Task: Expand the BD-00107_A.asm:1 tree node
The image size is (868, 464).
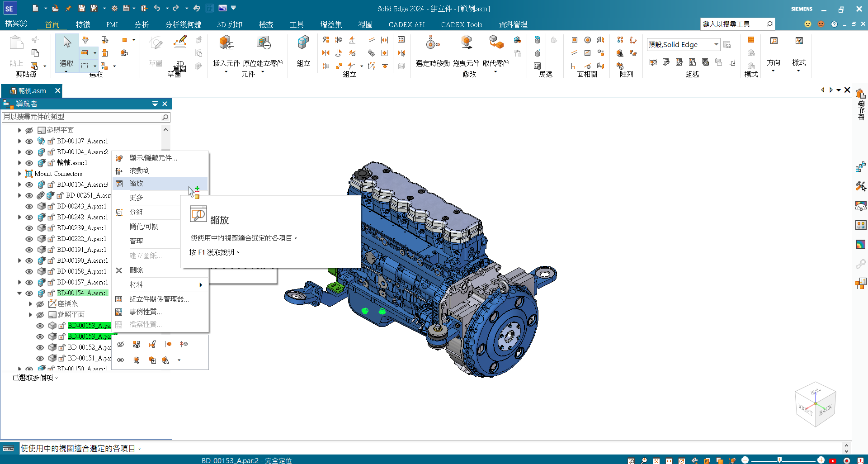Action: (19, 141)
